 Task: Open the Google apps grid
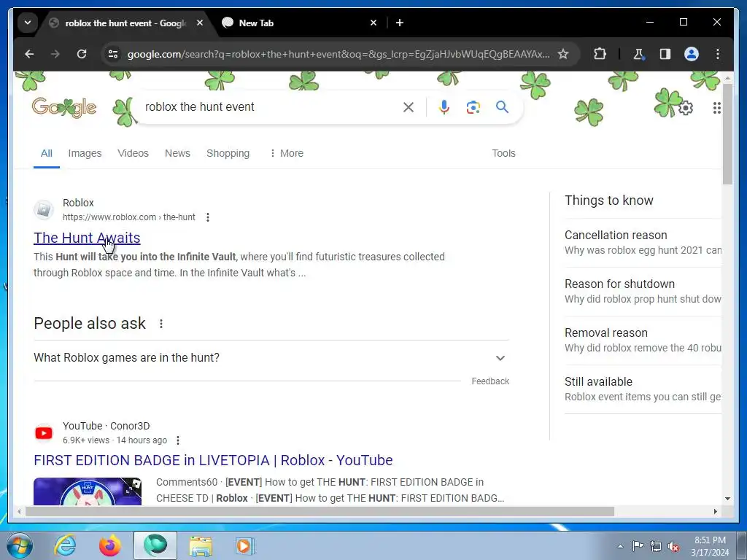[716, 108]
